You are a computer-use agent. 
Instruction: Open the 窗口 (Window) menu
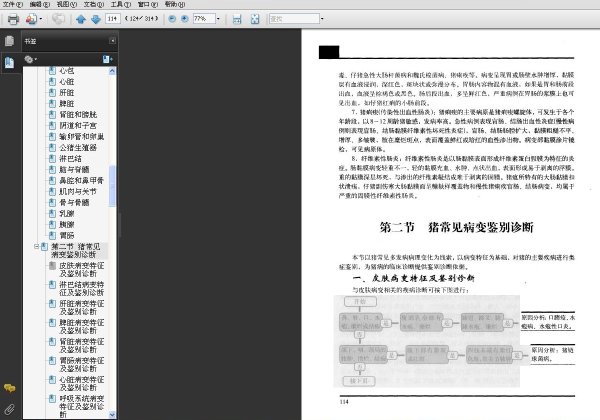click(x=148, y=4)
